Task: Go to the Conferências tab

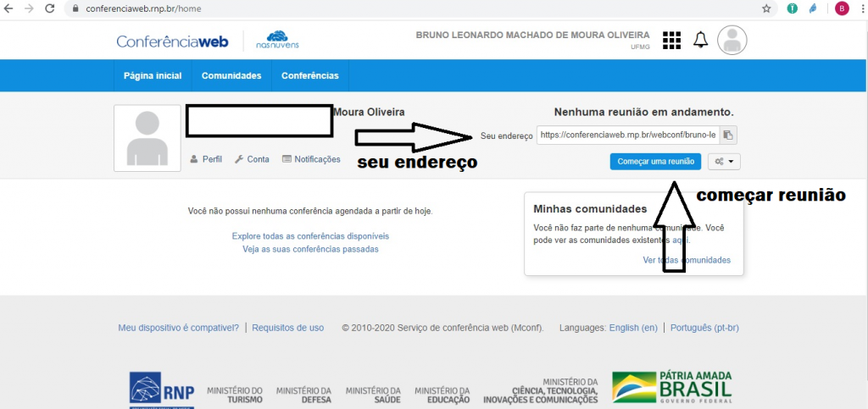Action: [310, 75]
